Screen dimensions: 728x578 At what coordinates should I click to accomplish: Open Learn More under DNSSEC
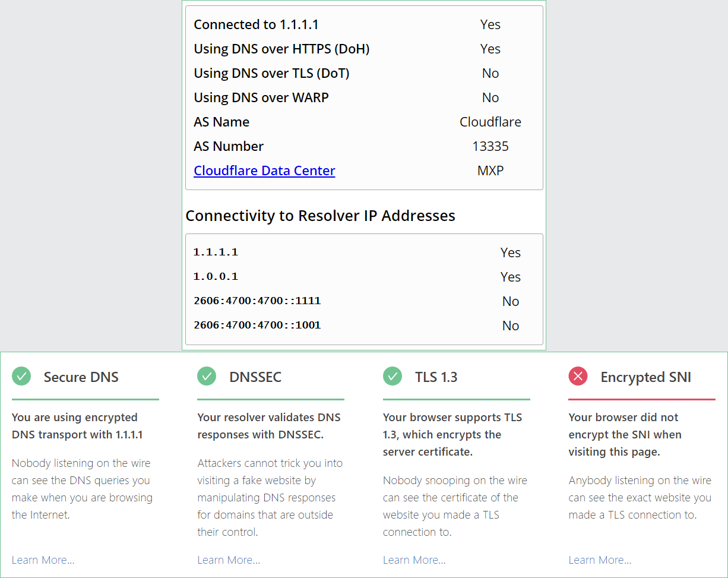(x=229, y=560)
